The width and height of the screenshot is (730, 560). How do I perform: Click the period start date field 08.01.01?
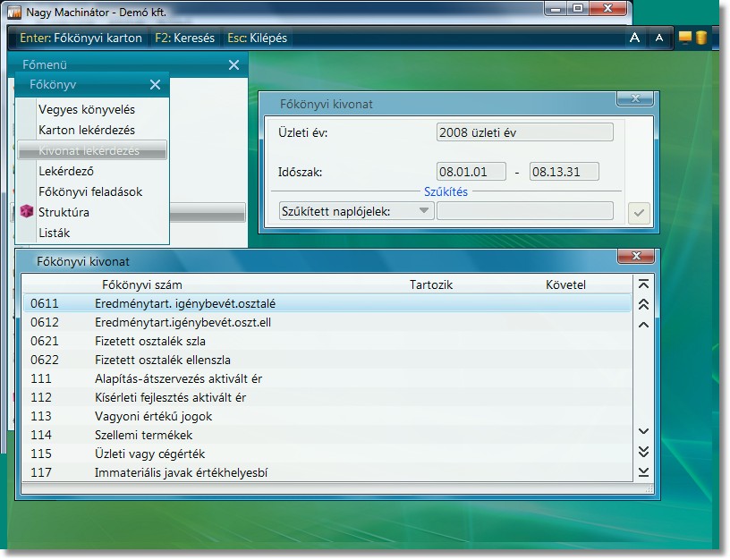(x=471, y=172)
